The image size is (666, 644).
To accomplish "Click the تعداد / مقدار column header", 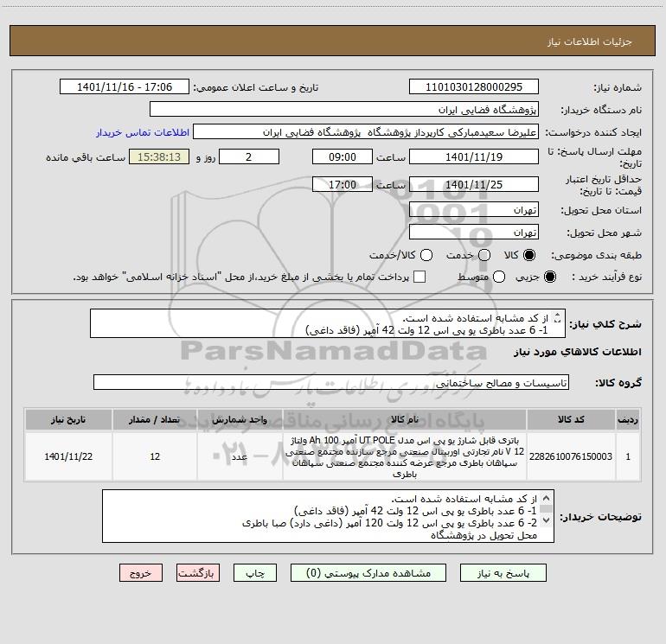I will (x=155, y=420).
